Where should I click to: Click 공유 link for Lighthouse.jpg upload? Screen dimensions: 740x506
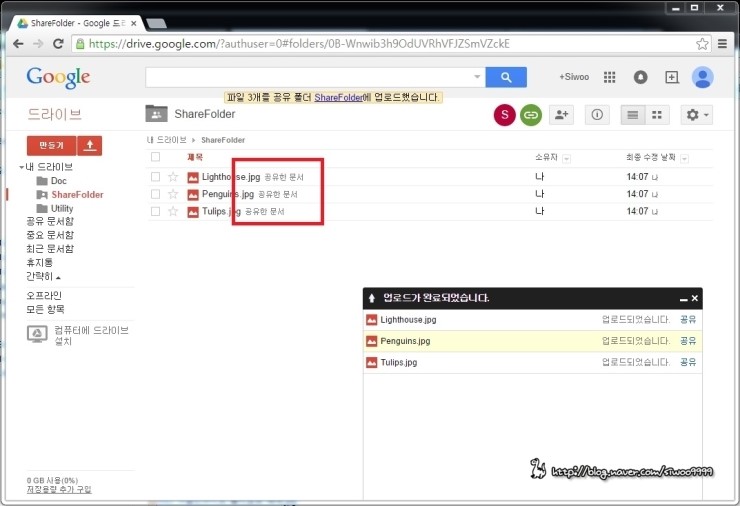(688, 320)
